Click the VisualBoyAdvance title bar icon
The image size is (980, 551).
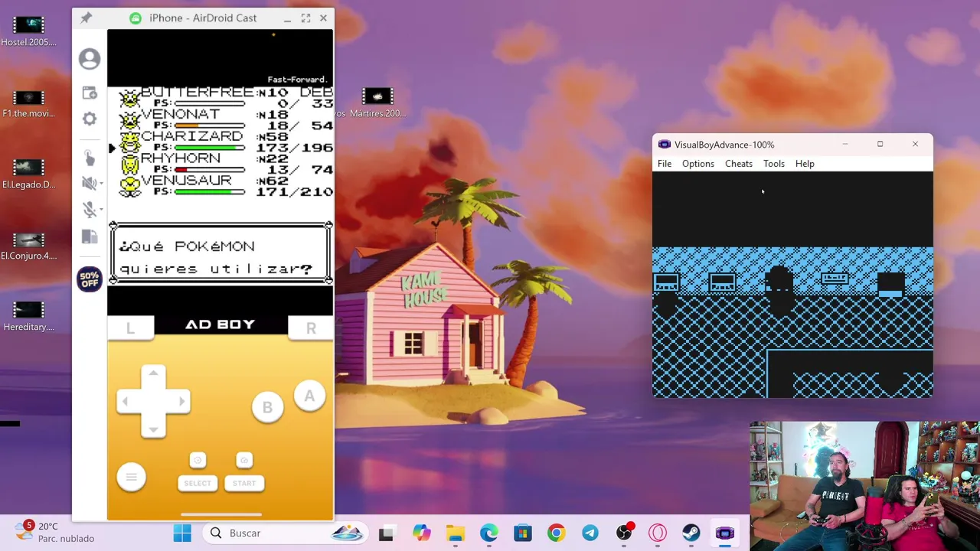click(664, 145)
